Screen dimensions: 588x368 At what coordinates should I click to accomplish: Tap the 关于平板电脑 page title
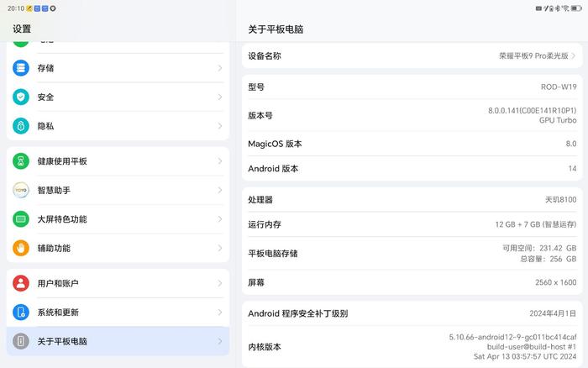coord(276,29)
